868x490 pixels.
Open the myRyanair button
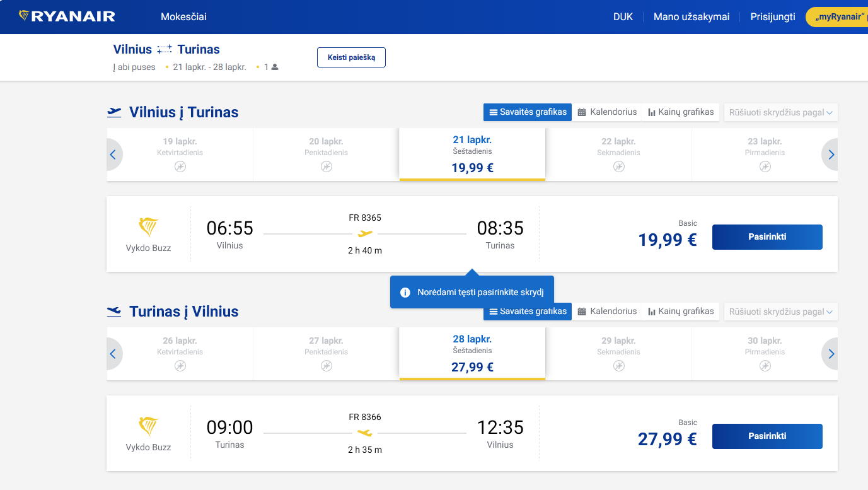coord(837,17)
